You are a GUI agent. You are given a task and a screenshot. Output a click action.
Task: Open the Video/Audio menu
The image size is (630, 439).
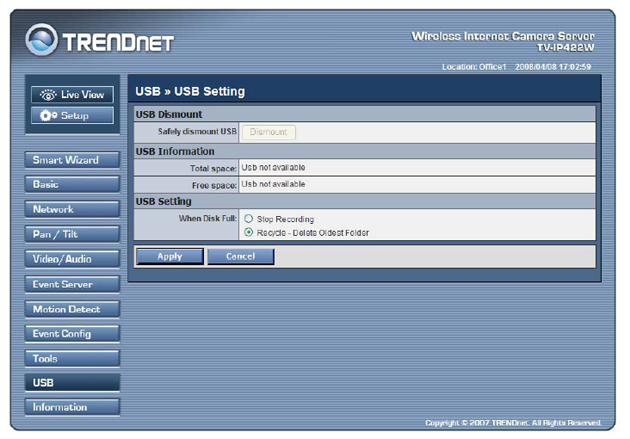[x=72, y=259]
